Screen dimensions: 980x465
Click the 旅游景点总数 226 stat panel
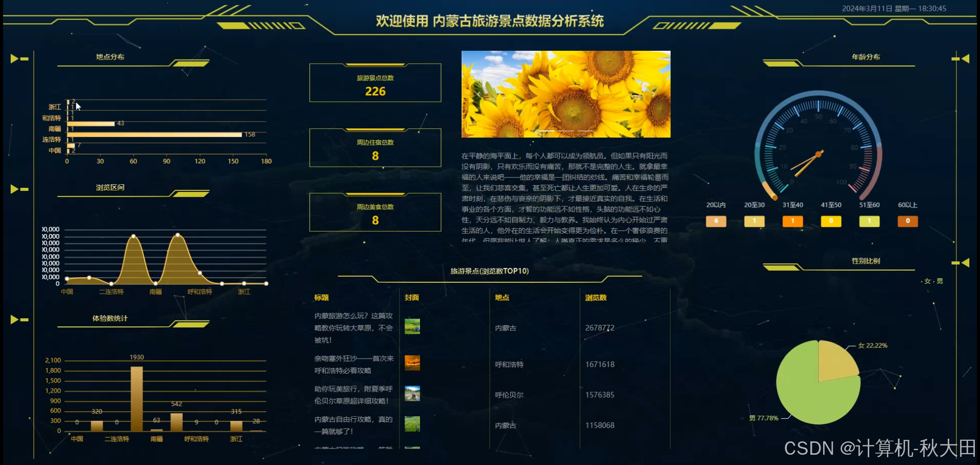point(375,83)
